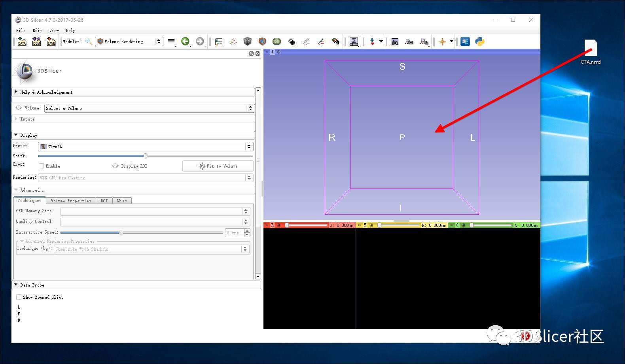Go to next module with gray arrow
Screen dimensions: 625x364
coord(200,41)
